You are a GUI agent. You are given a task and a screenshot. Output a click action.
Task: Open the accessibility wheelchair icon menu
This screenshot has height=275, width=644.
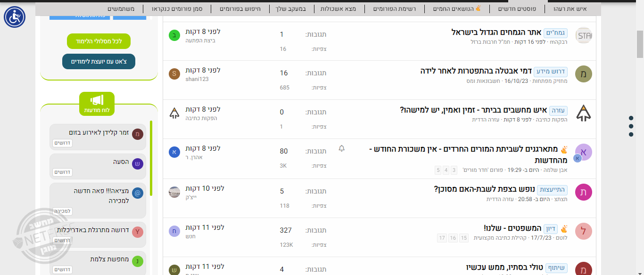tap(15, 17)
